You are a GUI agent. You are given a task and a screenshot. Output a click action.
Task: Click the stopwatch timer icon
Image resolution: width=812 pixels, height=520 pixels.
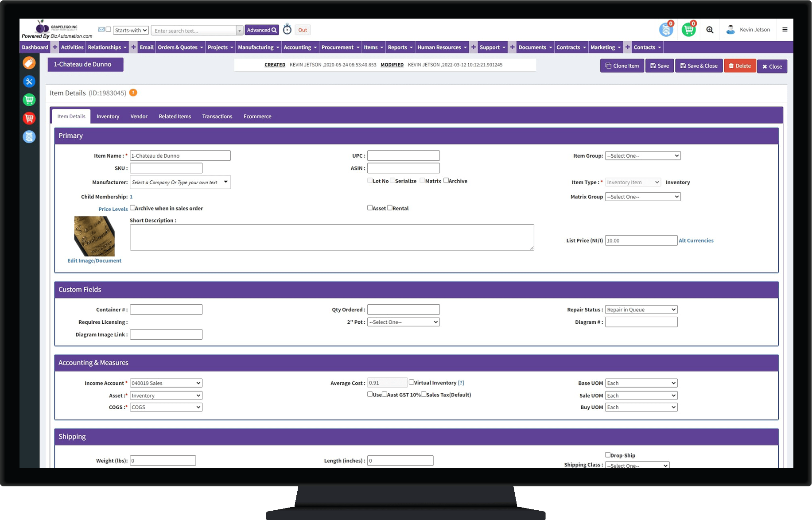coord(288,29)
